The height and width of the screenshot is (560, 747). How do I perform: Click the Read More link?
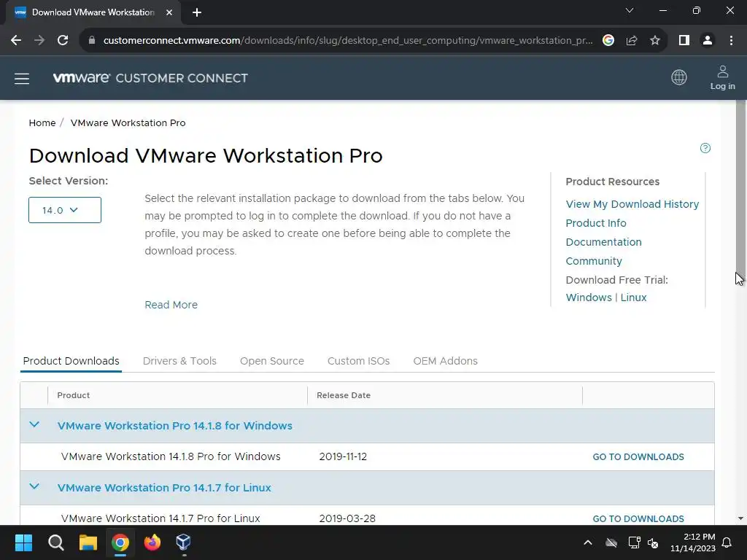(171, 305)
